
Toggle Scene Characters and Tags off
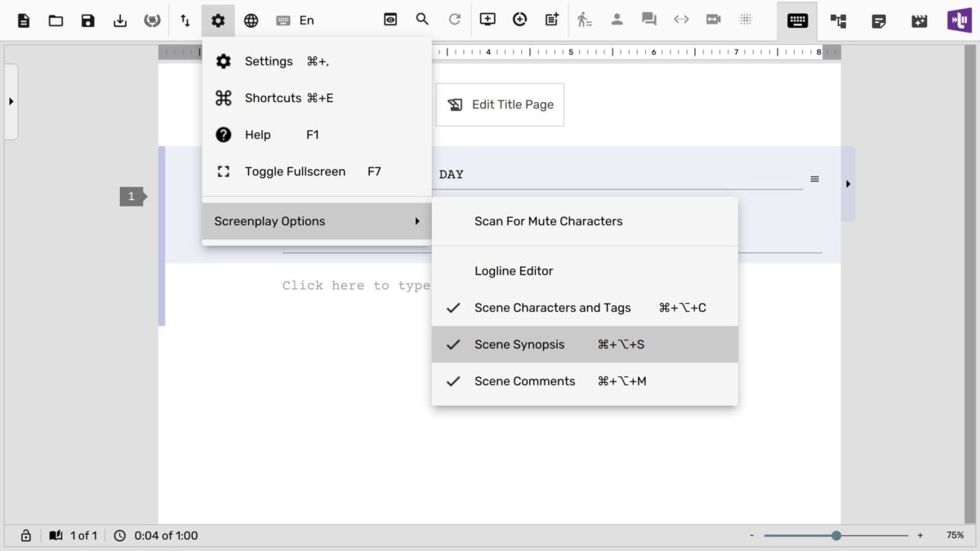[x=553, y=308]
